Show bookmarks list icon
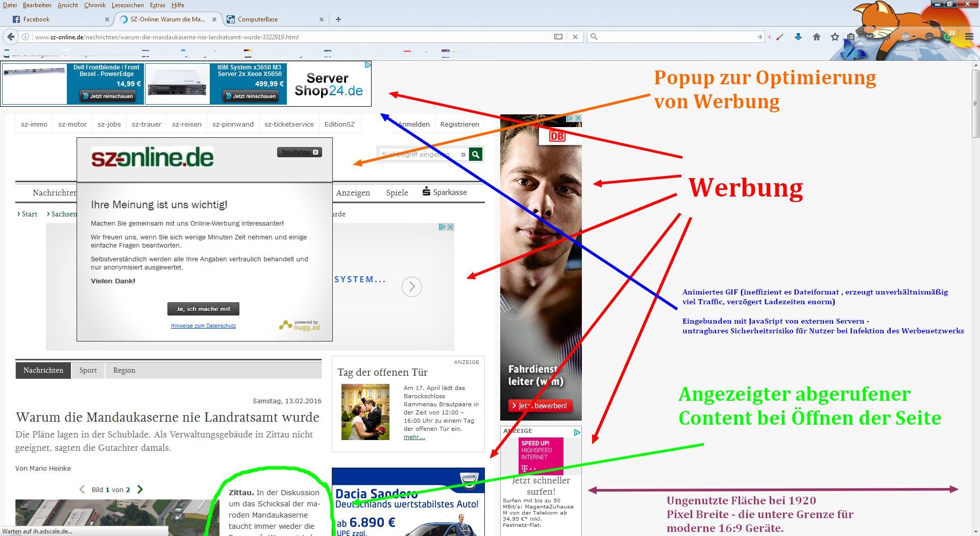Viewport: 980px width, 536px height. [x=851, y=37]
